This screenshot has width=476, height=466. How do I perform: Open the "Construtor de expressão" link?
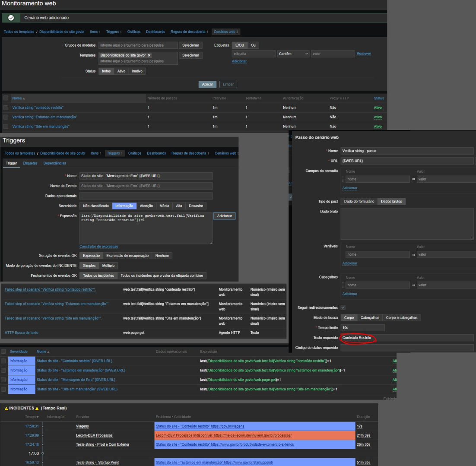tap(100, 247)
